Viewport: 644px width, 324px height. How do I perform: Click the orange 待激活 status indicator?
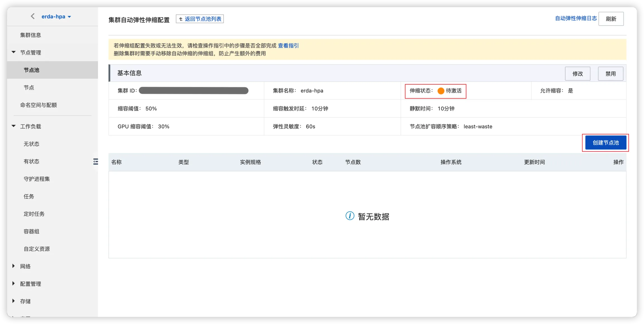441,91
